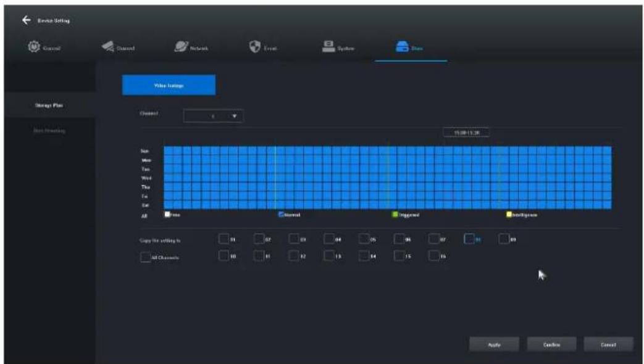The width and height of the screenshot is (644, 364).
Task: Check copy-to channel 04 box
Action: tap(328, 239)
